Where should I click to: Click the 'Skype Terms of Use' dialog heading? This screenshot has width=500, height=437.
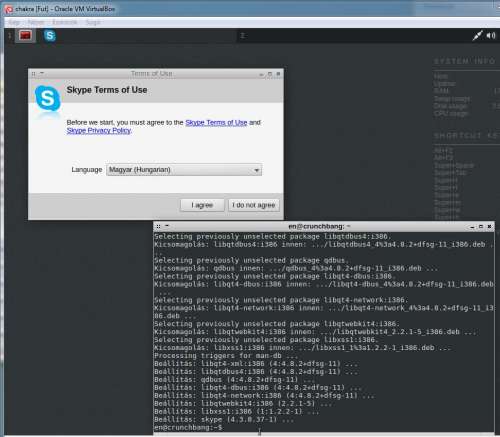(x=107, y=90)
